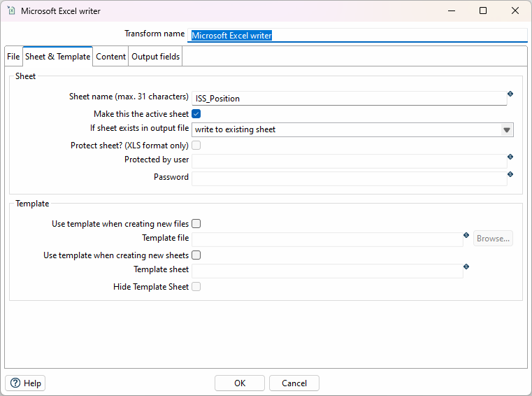Toggle Protect sheet (XLS format only) checkbox
The height and width of the screenshot is (396, 532).
click(x=196, y=146)
